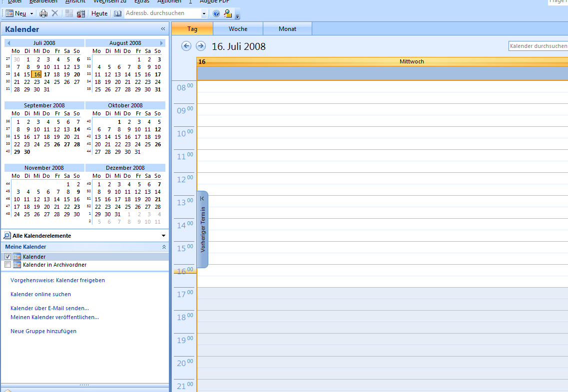The height and width of the screenshot is (392, 568).
Task: Click the Print icon in the toolbar
Action: pyautogui.click(x=43, y=13)
